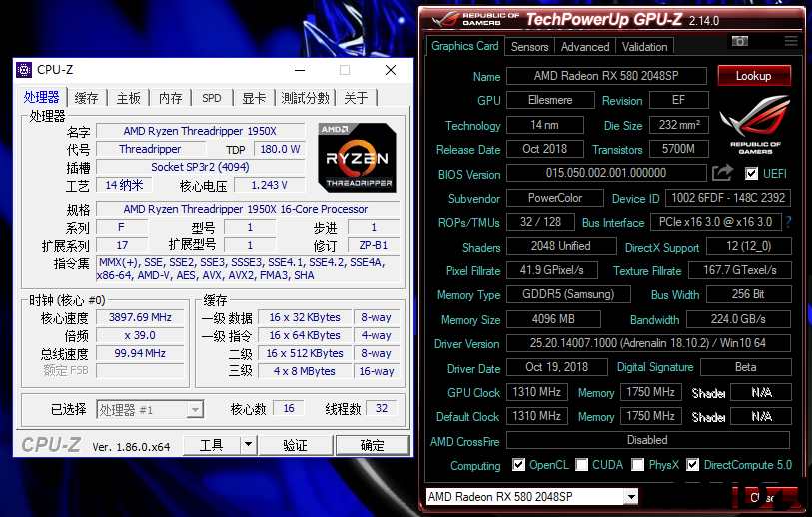
Task: Click the GPU-Z screenshot camera icon
Action: tap(739, 41)
